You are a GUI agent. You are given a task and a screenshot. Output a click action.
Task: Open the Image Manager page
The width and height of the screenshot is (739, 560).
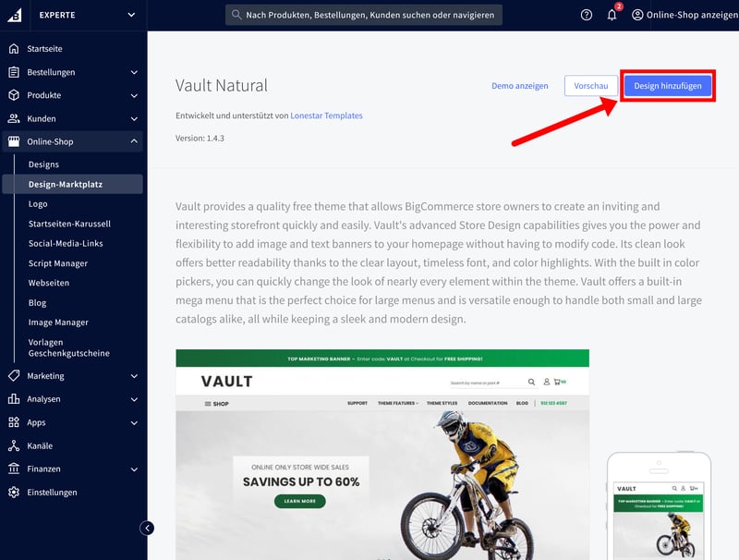58,323
